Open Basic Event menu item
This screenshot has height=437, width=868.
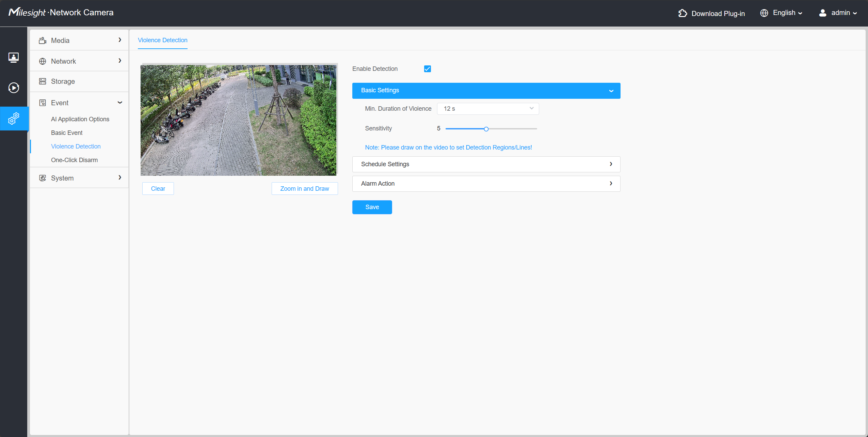(x=67, y=133)
